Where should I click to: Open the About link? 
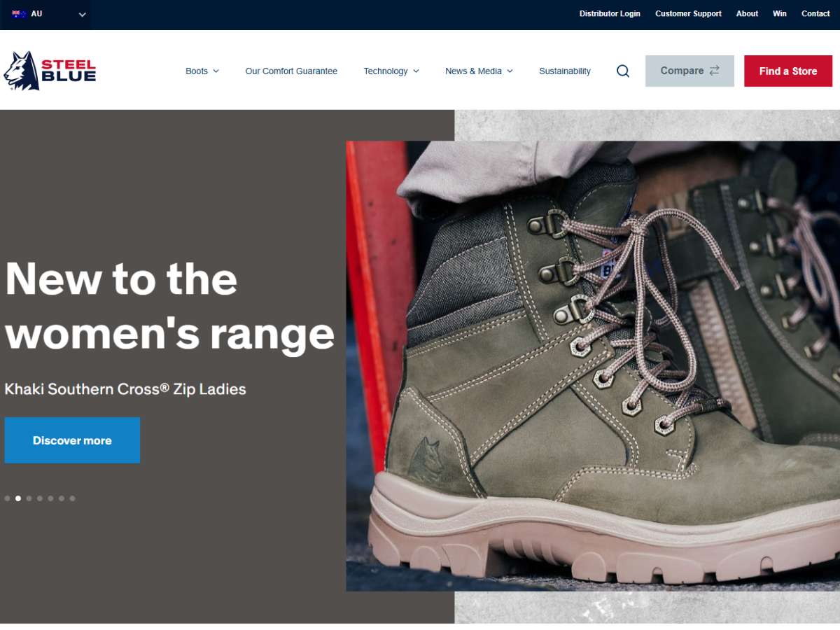click(x=747, y=13)
